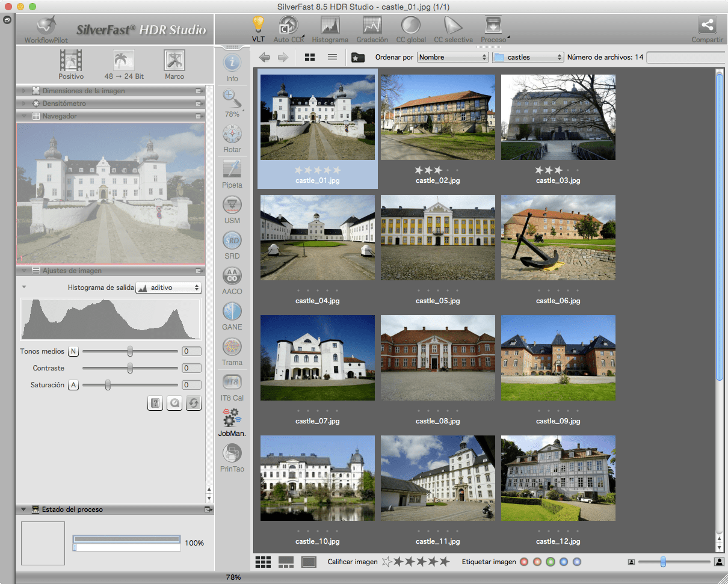Toggle the N button for Tonos medios

[73, 351]
